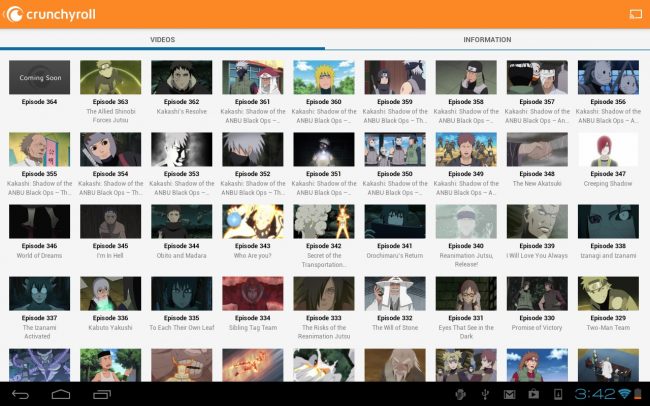Click 'Orochimaru's Return' episode title
The image size is (650, 406).
(x=395, y=255)
